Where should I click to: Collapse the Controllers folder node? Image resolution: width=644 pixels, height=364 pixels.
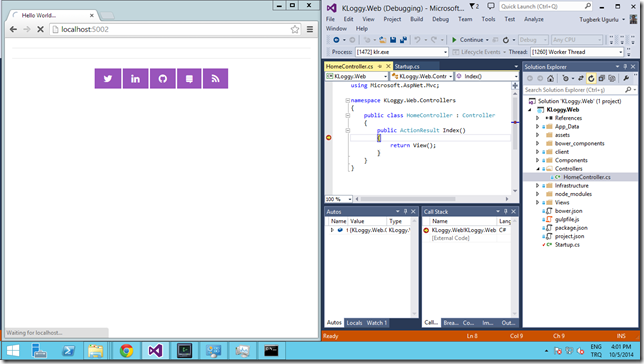point(538,169)
